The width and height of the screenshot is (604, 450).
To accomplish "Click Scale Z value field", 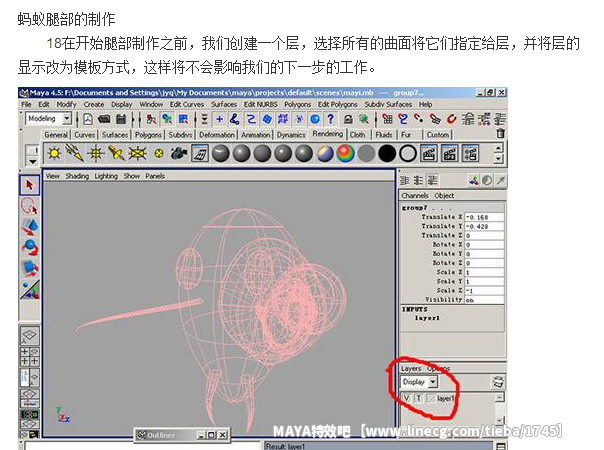I will click(x=484, y=290).
